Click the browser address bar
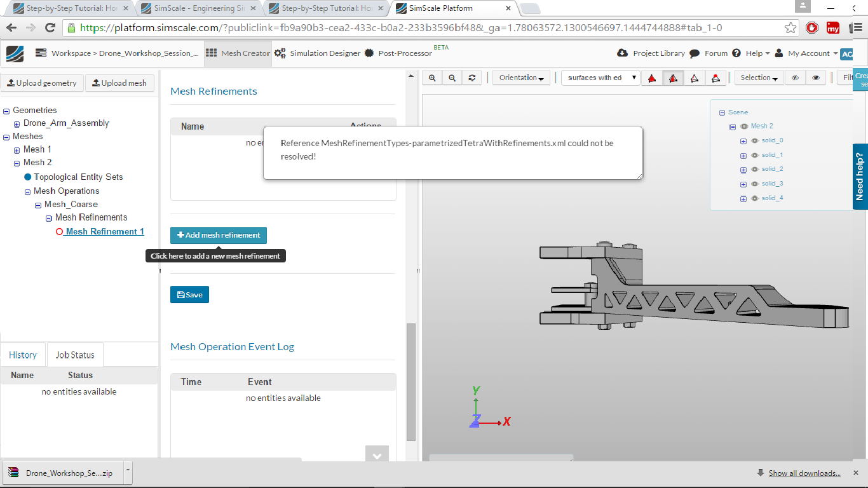This screenshot has height=488, width=868. point(432,28)
